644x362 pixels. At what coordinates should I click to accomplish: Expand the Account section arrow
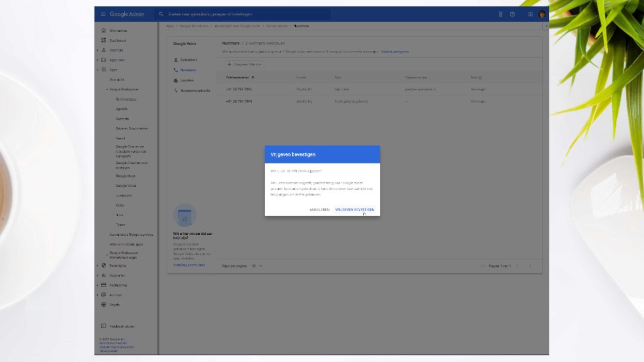point(98,295)
